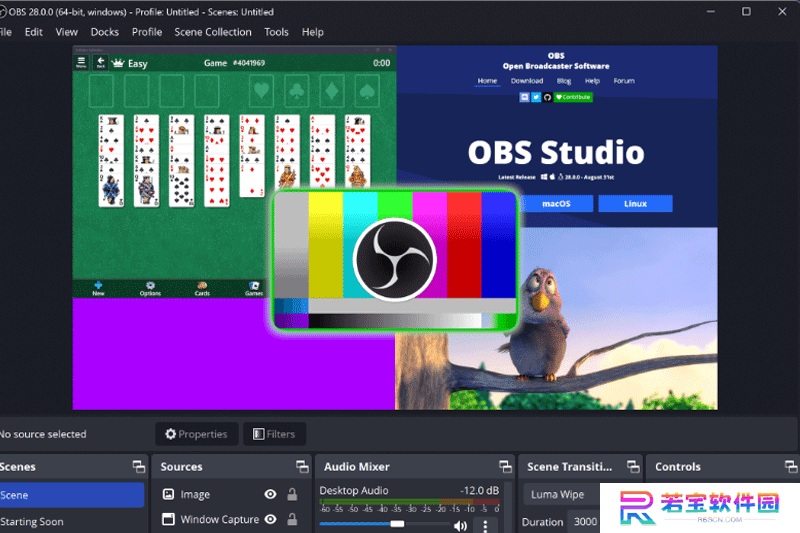Open Desktop Audio three-dot options menu
This screenshot has height=533, width=800.
click(x=485, y=526)
